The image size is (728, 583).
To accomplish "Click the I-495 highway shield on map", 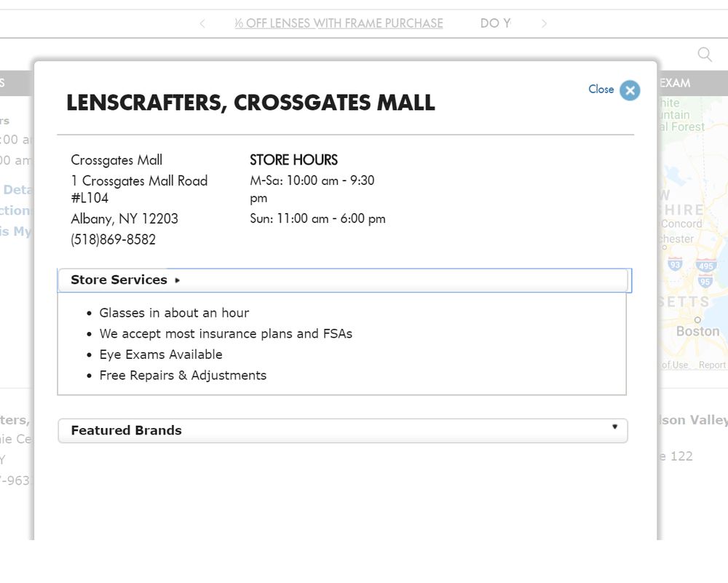I will coord(705,266).
